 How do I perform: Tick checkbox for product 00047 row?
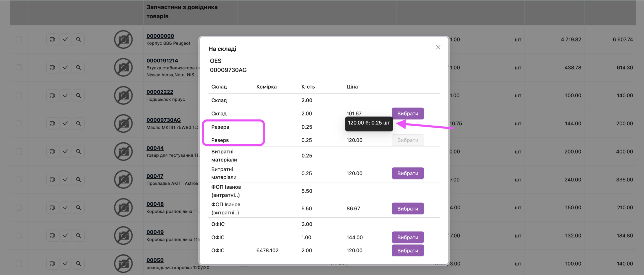[19, 180]
